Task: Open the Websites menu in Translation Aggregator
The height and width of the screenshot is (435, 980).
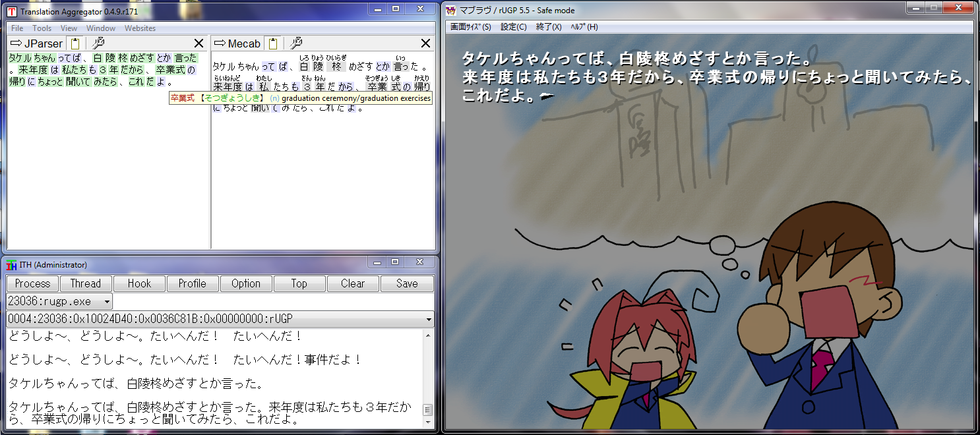Action: pos(140,28)
